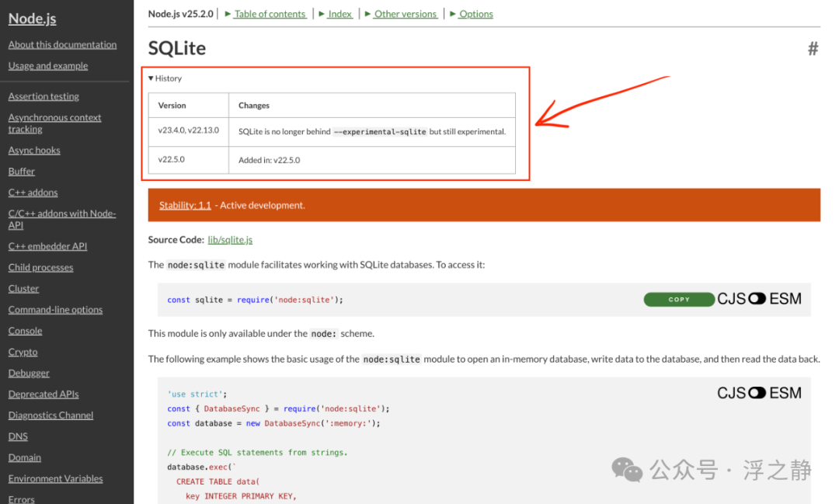Viewport: 839px width, 504px height.
Task: Copy the require code snippet
Action: click(679, 300)
